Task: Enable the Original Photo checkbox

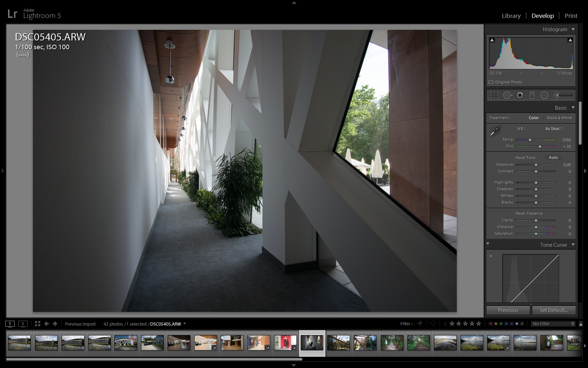Action: coord(491,82)
